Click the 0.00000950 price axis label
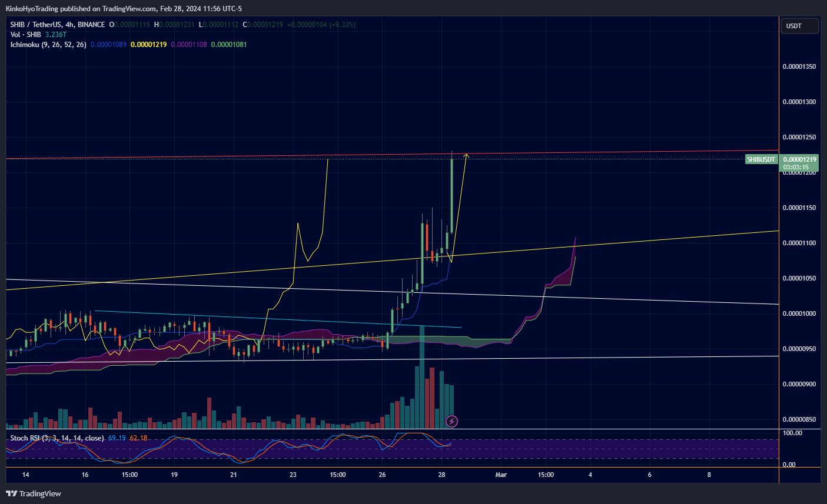The height and width of the screenshot is (504, 827). pos(799,349)
